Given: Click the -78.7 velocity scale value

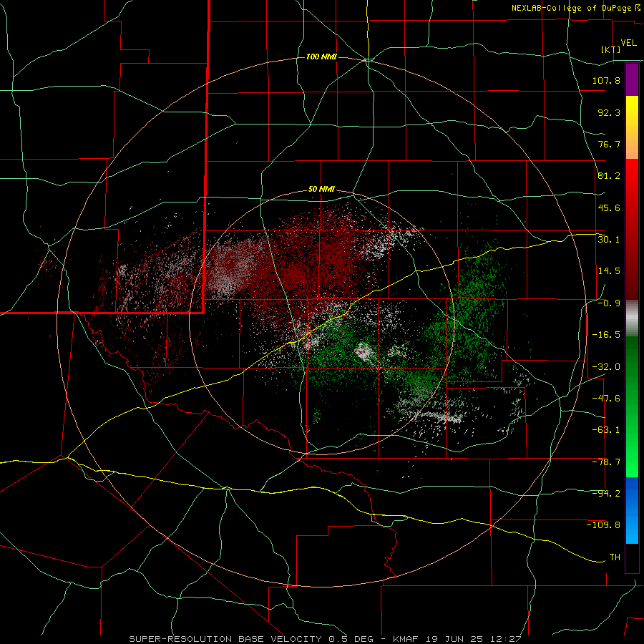Looking at the screenshot, I should coord(606,462).
